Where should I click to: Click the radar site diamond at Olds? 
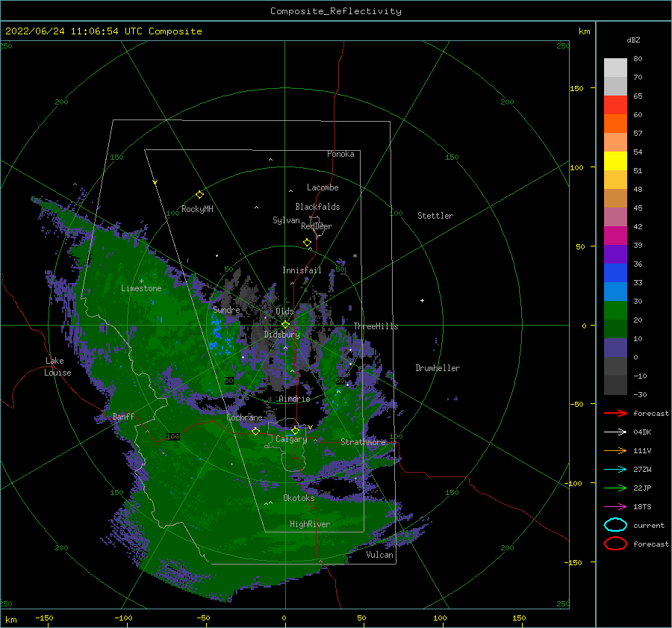click(285, 325)
